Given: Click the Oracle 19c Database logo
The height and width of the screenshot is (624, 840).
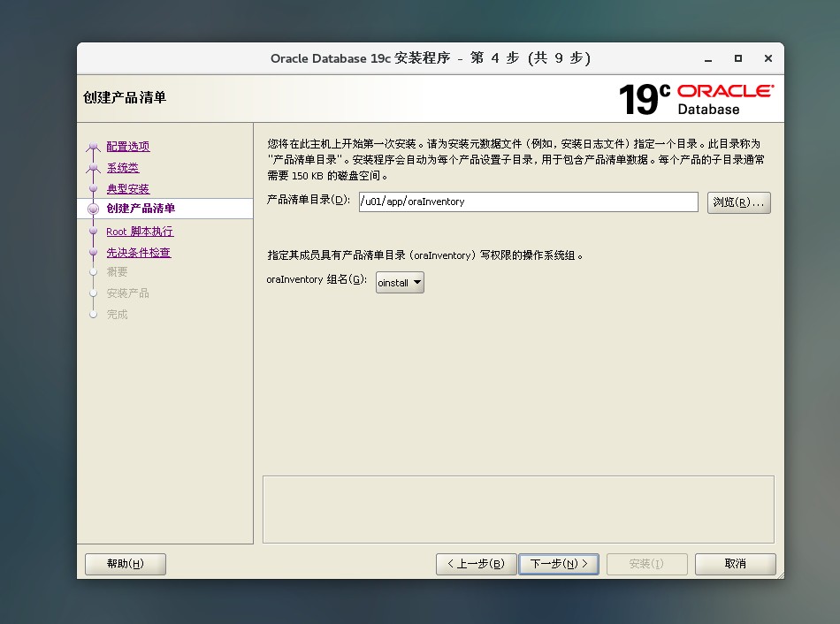Looking at the screenshot, I should tap(696, 99).
